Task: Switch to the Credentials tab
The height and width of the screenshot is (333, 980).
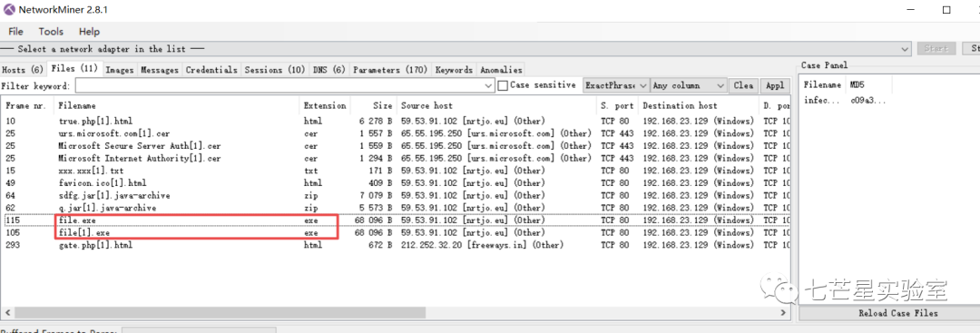Action: point(211,70)
